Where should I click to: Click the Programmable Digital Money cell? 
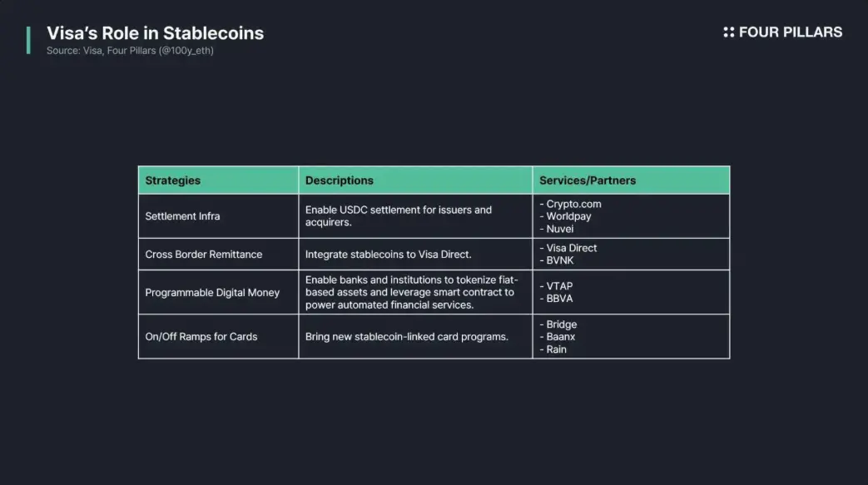coord(218,292)
